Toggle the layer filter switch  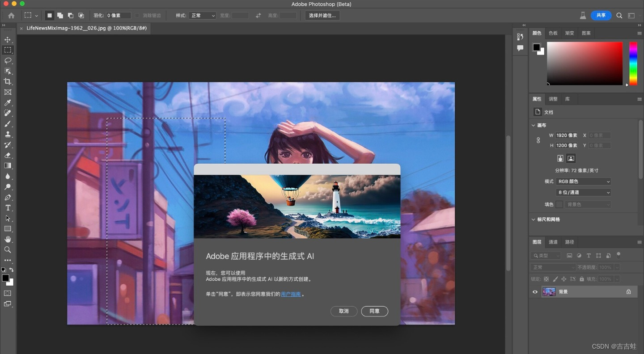point(619,255)
